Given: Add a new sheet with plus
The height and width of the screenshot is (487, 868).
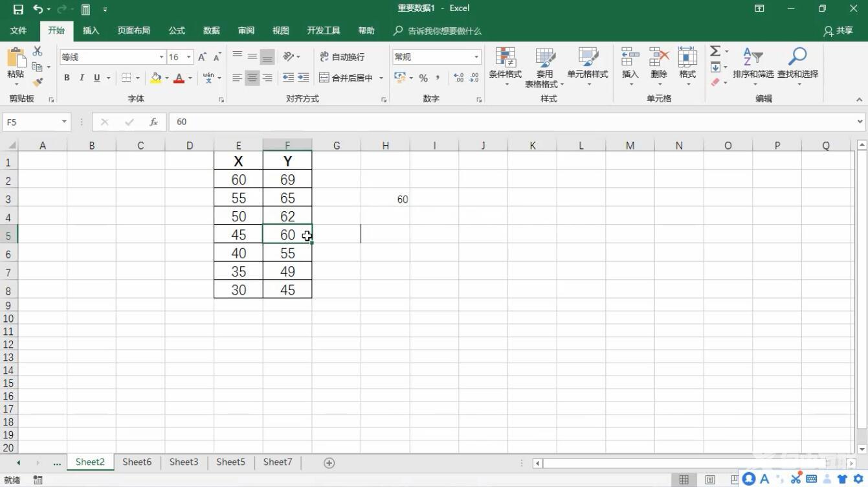Looking at the screenshot, I should (x=329, y=462).
